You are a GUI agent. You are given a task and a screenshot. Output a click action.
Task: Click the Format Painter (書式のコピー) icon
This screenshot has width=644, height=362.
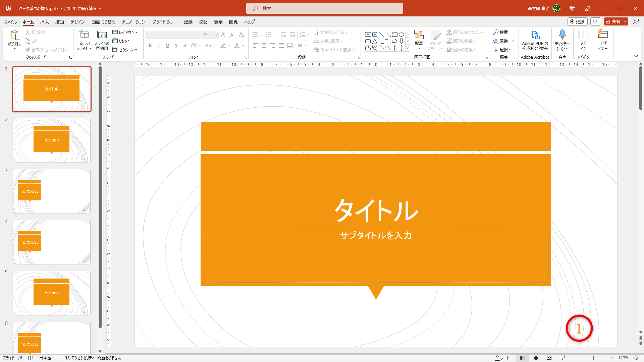(29, 49)
